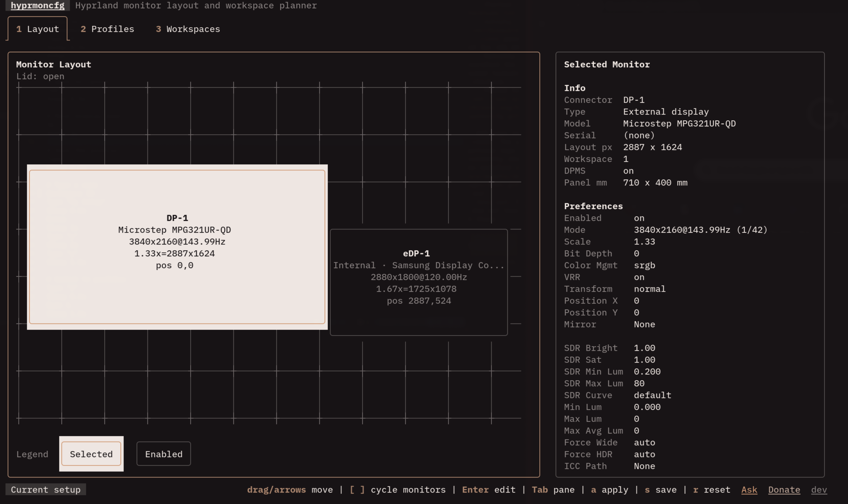Viewport: 848px width, 504px height.
Task: Open the Ask link
Action: point(749,490)
